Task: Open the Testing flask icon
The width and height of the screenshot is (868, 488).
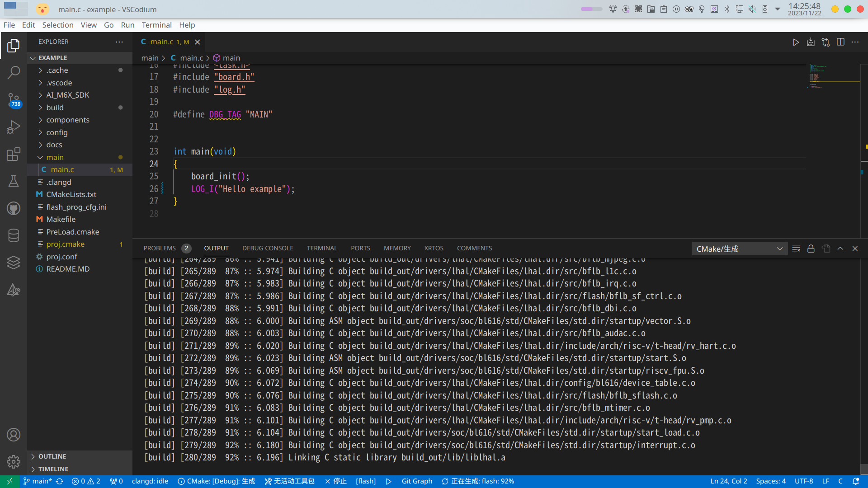Action: coord(14,181)
